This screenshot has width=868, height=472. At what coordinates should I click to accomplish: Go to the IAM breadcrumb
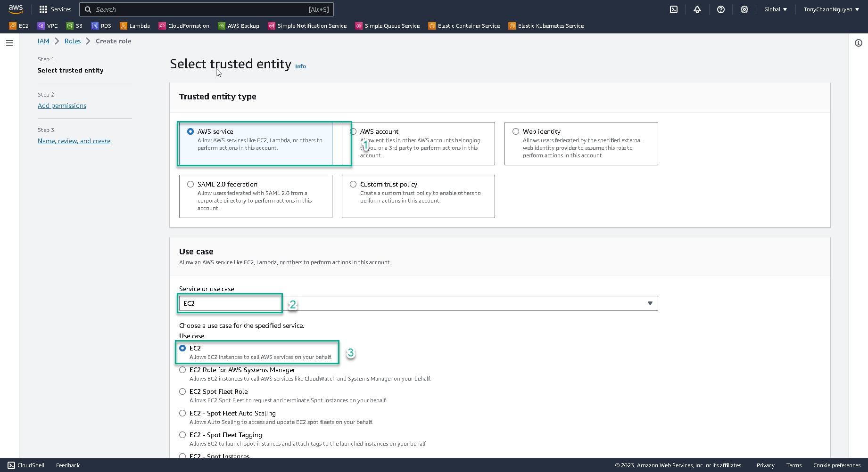click(x=43, y=41)
